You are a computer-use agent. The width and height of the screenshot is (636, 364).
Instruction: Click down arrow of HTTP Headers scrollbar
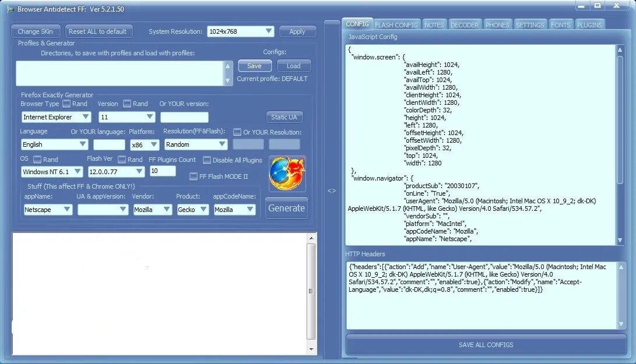(x=621, y=324)
